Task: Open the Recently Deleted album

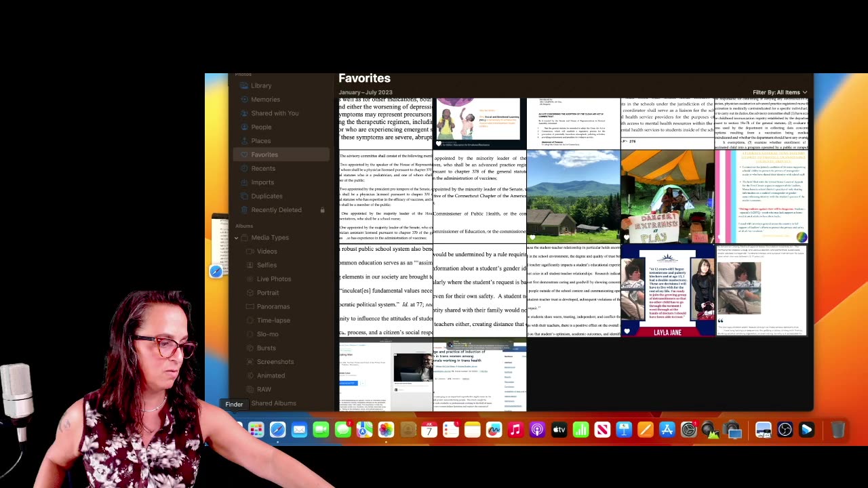Action: [x=276, y=209]
